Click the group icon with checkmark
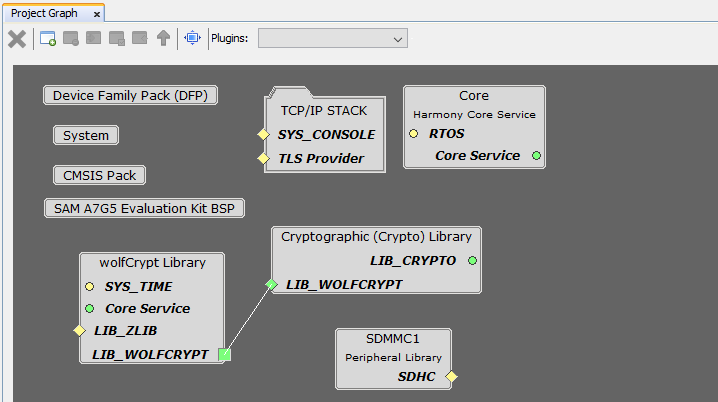 [x=117, y=38]
